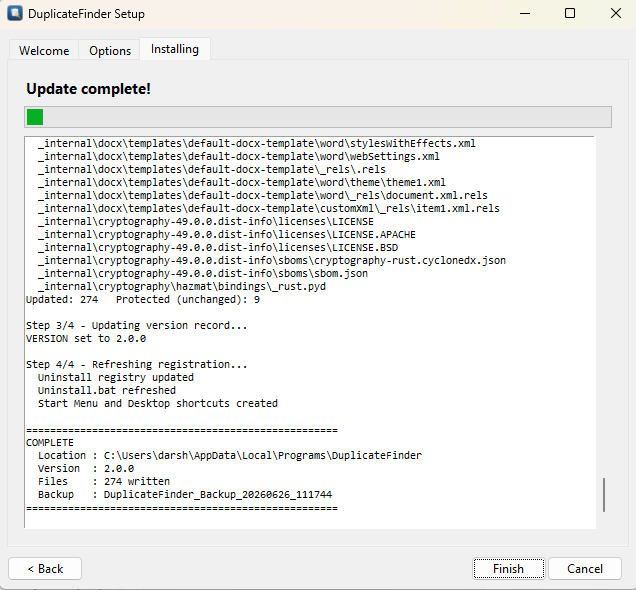Click the 'Uninstall.bat refreshed' line
This screenshot has height=590, width=636.
tap(107, 390)
